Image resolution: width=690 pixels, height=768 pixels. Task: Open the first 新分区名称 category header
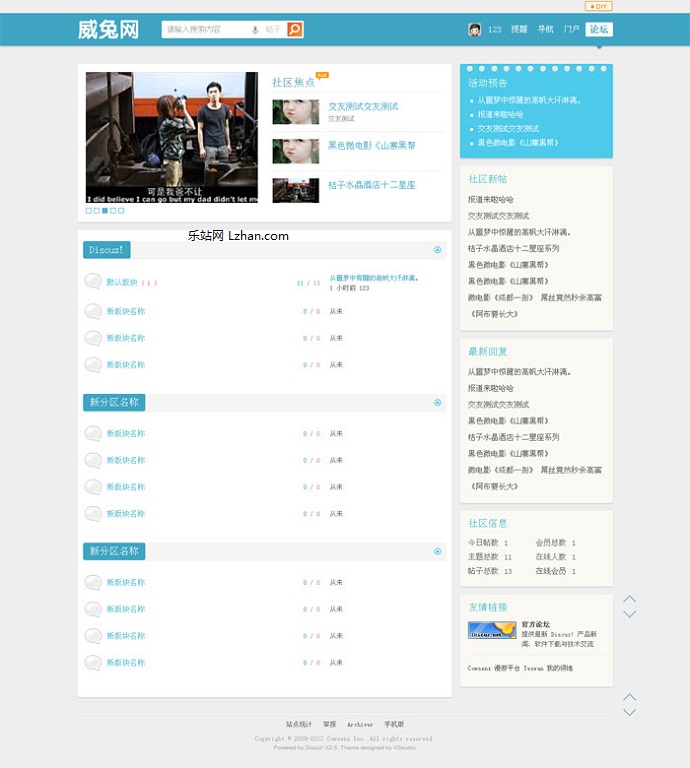coord(114,403)
